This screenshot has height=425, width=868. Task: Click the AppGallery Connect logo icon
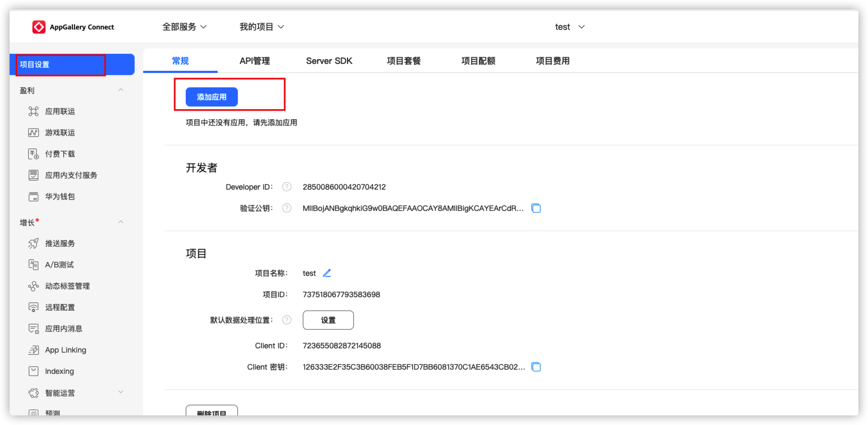39,27
